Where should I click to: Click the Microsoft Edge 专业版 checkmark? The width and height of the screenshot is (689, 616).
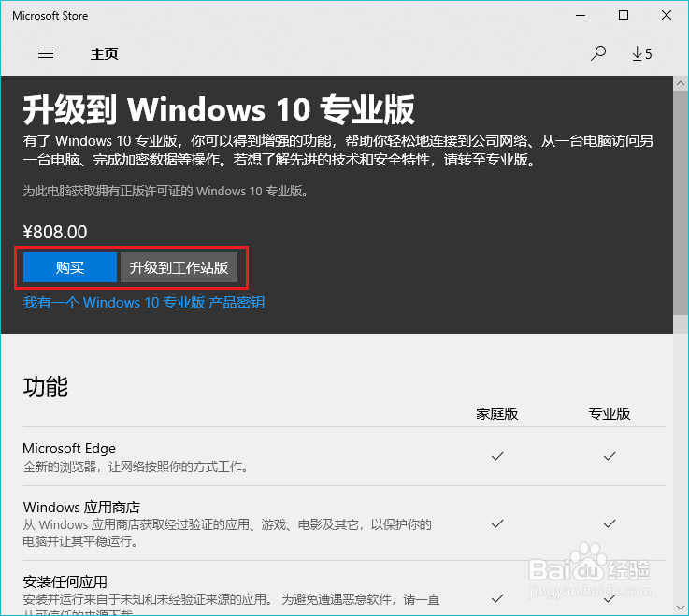tap(610, 456)
